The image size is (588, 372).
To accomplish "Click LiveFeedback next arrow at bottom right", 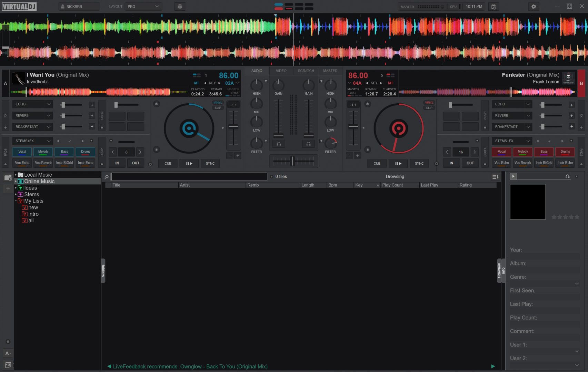I will 493,366.
